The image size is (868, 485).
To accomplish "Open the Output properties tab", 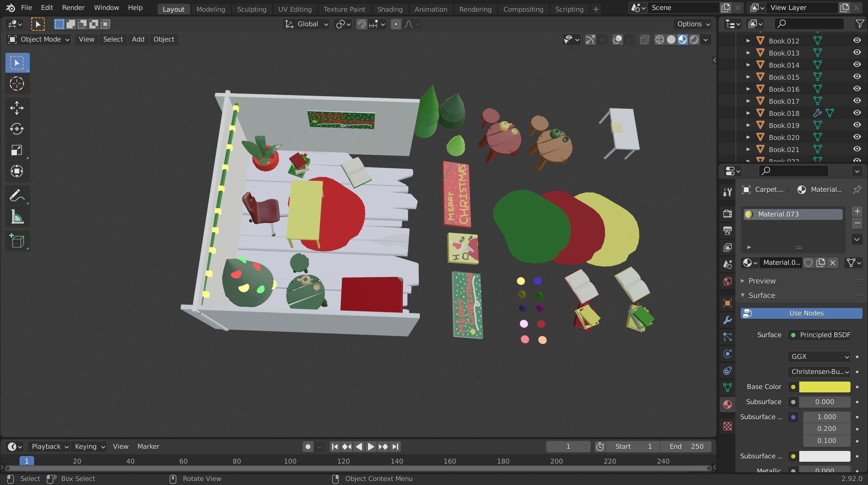I will [x=728, y=230].
